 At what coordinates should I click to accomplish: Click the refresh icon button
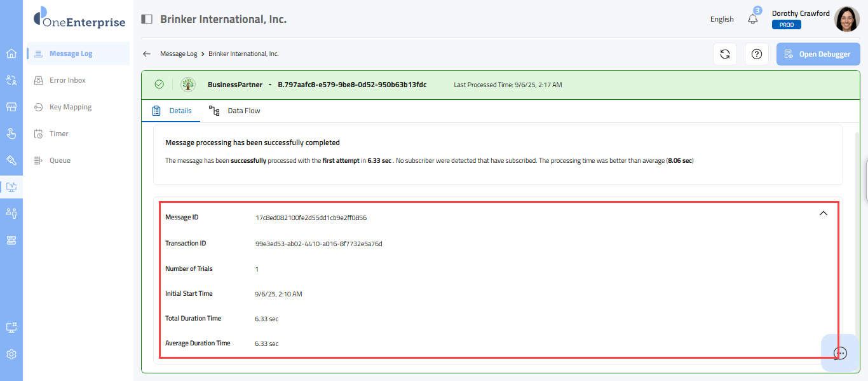724,54
